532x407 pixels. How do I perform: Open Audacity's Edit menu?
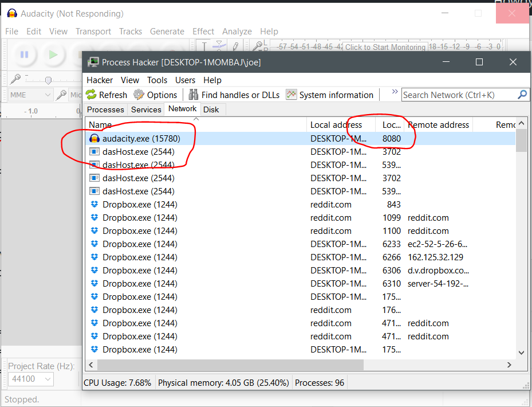34,32
